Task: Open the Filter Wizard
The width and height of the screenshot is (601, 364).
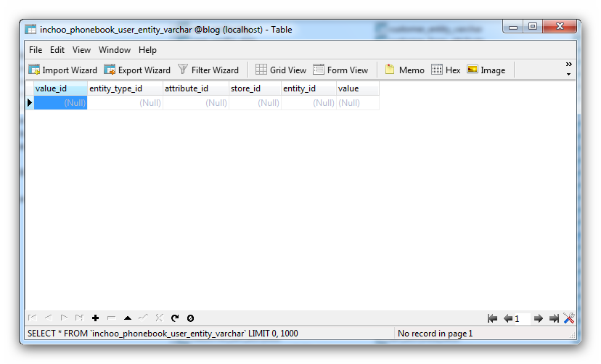Action: click(208, 70)
